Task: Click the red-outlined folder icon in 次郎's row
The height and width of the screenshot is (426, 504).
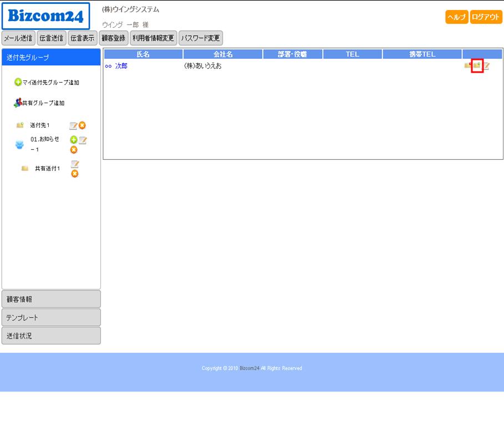Action: 477,66
